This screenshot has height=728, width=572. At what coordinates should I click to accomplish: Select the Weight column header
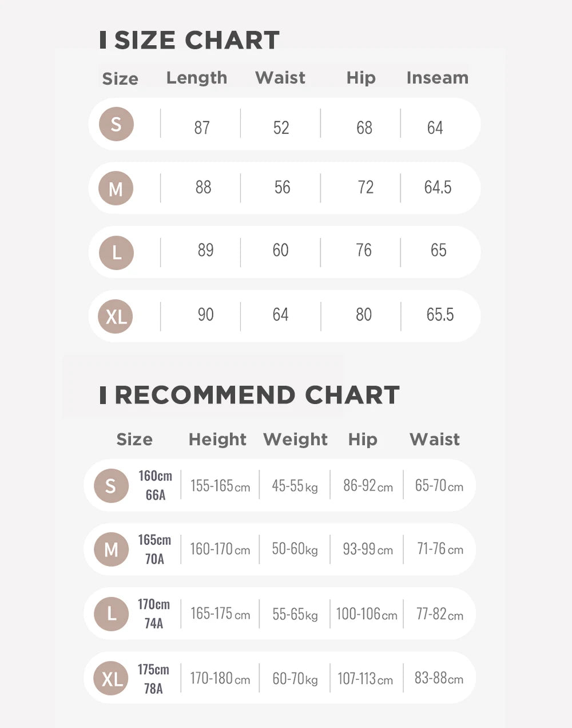[x=295, y=440]
